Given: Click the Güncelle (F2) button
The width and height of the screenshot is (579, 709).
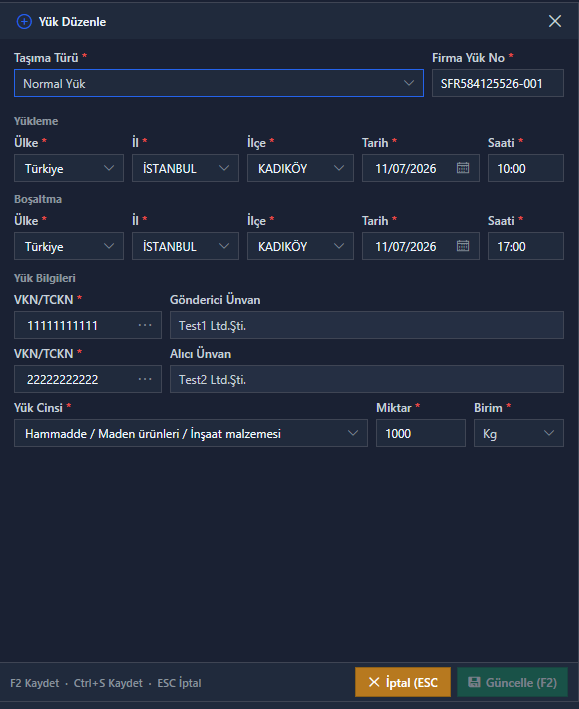Looking at the screenshot, I should 513,682.
